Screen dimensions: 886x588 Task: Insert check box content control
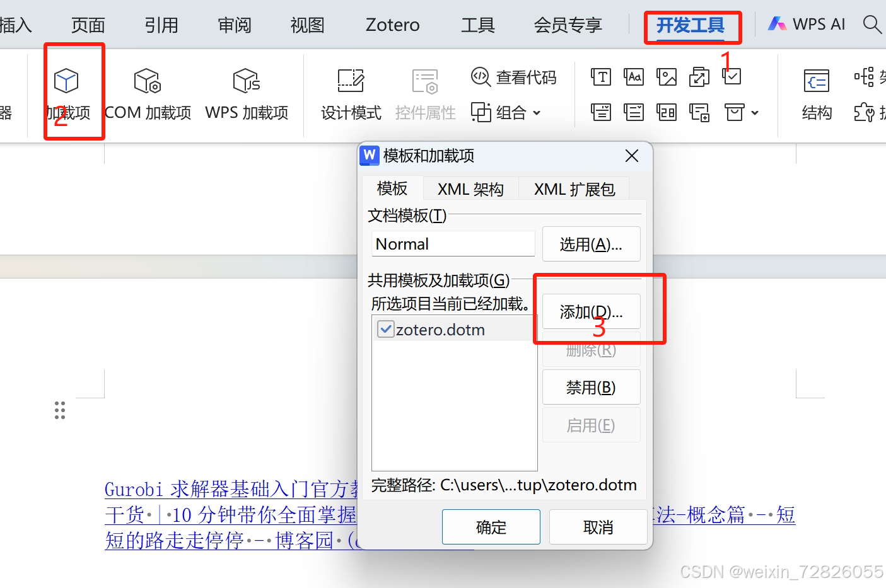point(732,77)
